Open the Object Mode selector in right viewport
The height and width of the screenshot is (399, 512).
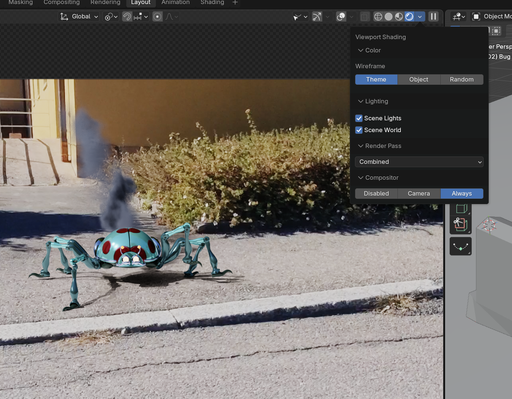(492, 17)
